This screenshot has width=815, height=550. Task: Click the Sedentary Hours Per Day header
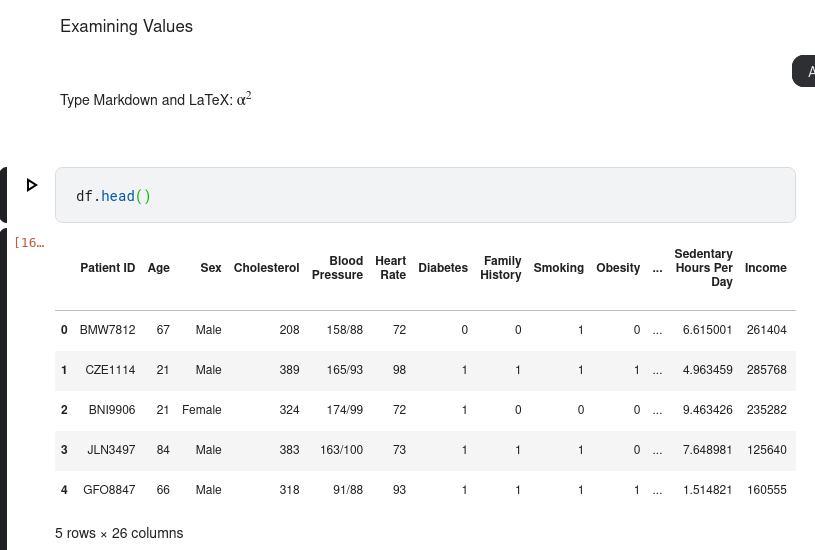tap(703, 268)
